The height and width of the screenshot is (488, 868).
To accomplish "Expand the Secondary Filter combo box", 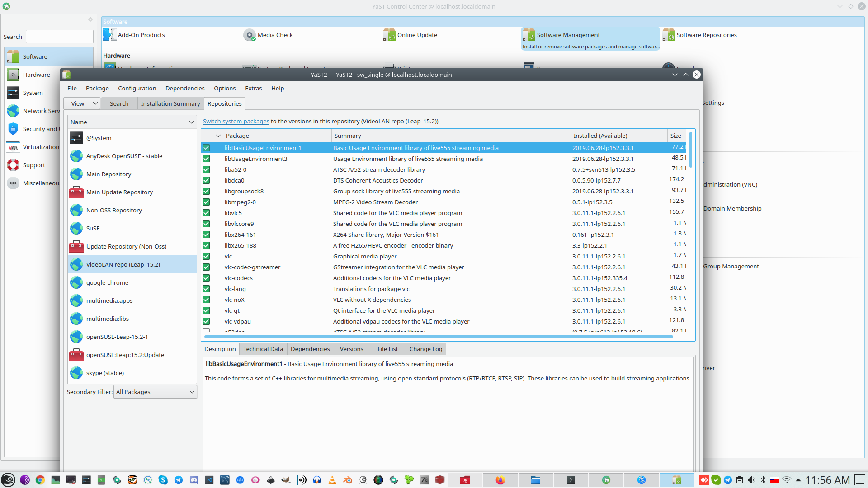I will point(155,392).
